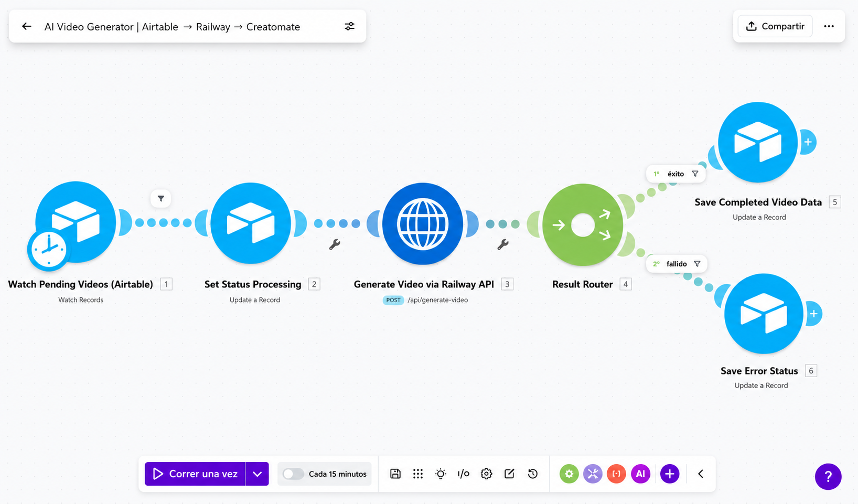Click the purple tools wrench icon

[593, 474]
